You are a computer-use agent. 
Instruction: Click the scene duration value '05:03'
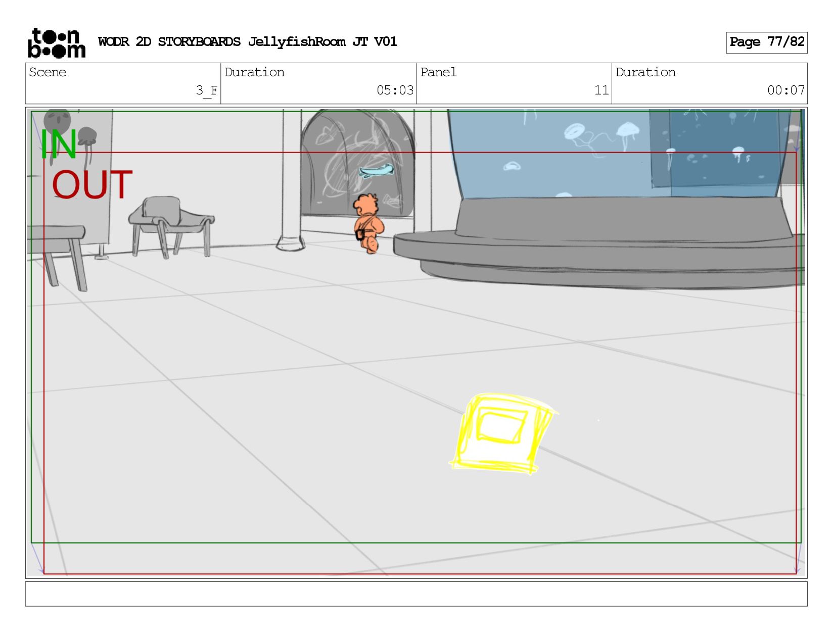(395, 90)
